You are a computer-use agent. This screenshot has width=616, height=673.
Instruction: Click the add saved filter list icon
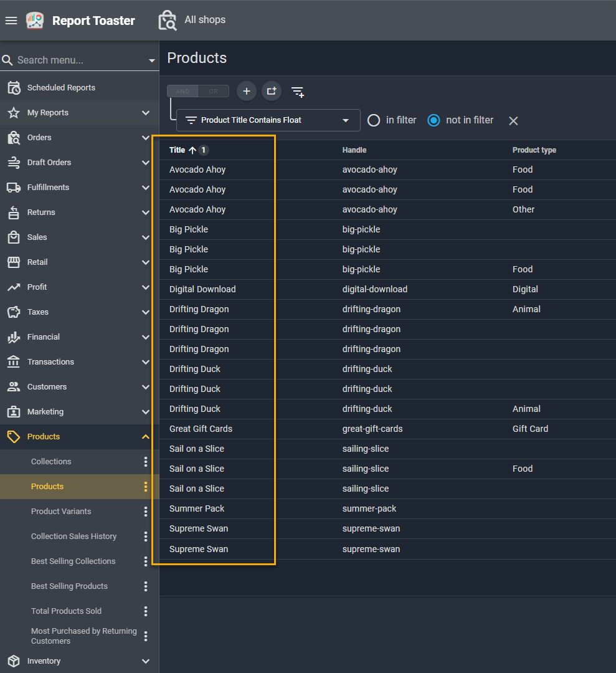click(298, 92)
